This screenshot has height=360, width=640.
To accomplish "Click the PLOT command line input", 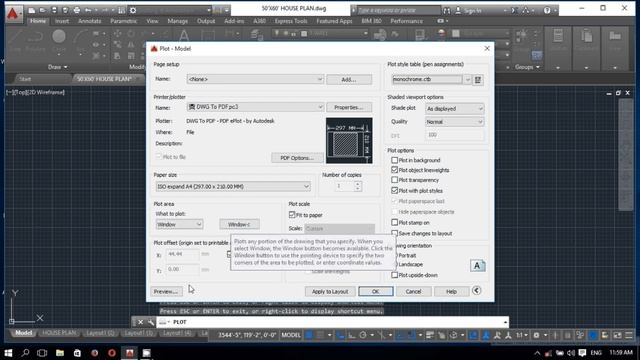I will click(333, 322).
